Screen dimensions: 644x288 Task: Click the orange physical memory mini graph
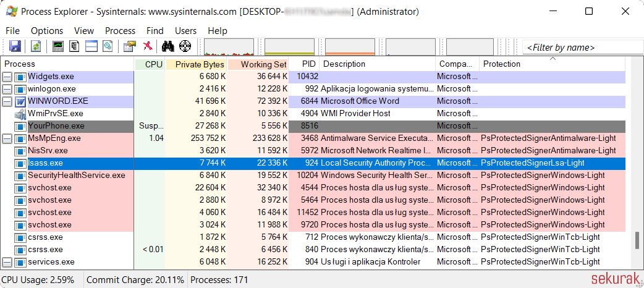[350, 47]
